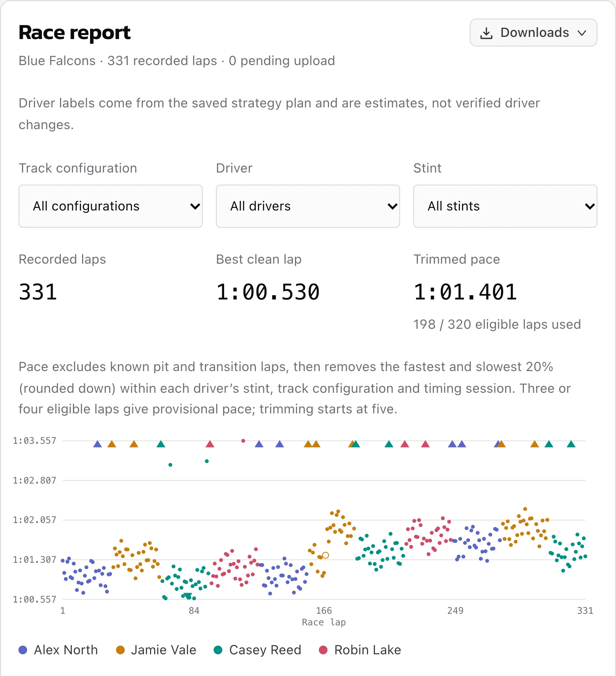Viewport: 616px width, 676px height.
Task: Click the 'Blue Falcons' subtitle text
Action: (57, 61)
